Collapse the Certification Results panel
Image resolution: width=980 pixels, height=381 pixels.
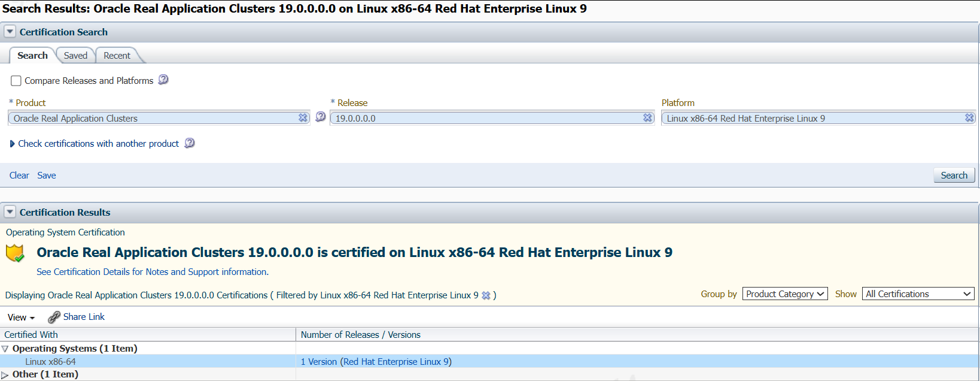coord(10,212)
